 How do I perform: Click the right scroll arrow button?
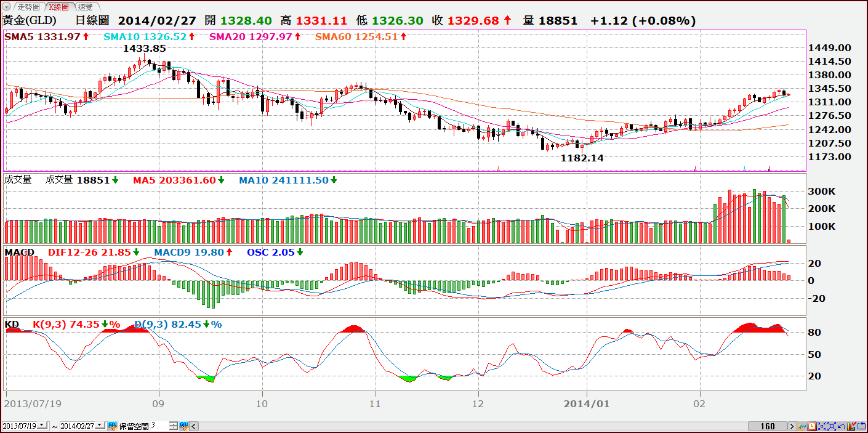pos(792,426)
